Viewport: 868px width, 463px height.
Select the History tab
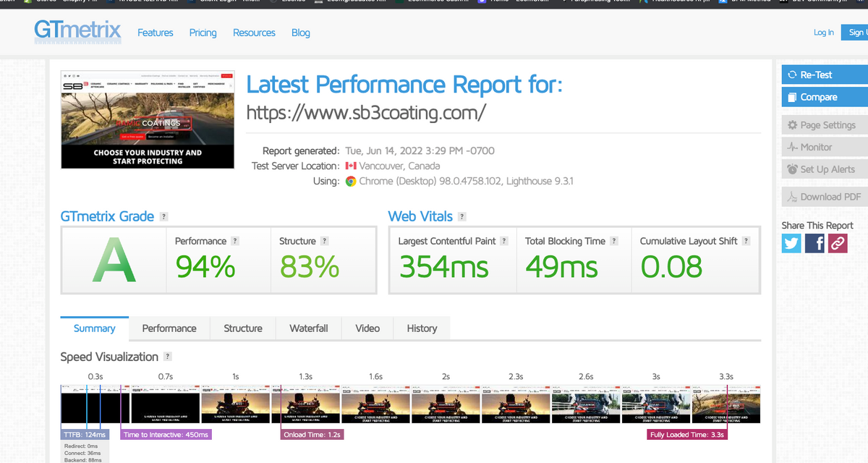(x=422, y=328)
